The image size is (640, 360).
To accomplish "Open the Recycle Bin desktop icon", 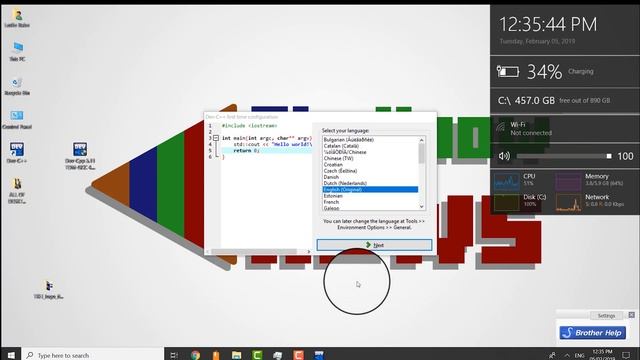I will pos(17,86).
